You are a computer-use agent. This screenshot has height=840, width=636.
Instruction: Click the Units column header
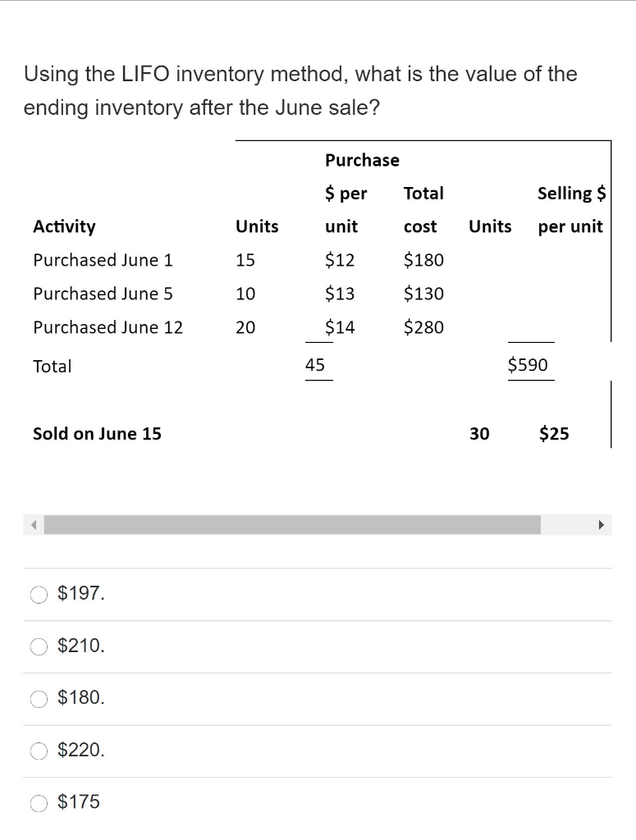tap(257, 226)
